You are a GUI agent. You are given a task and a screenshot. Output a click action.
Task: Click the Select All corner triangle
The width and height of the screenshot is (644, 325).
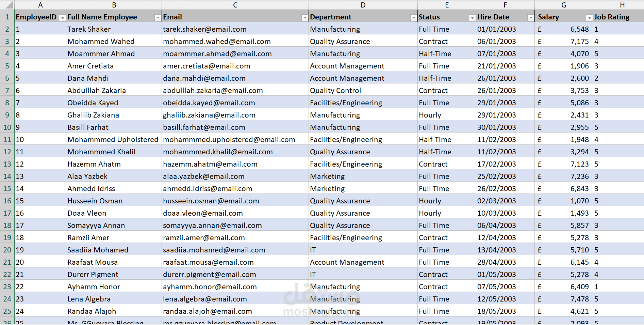pyautogui.click(x=7, y=5)
